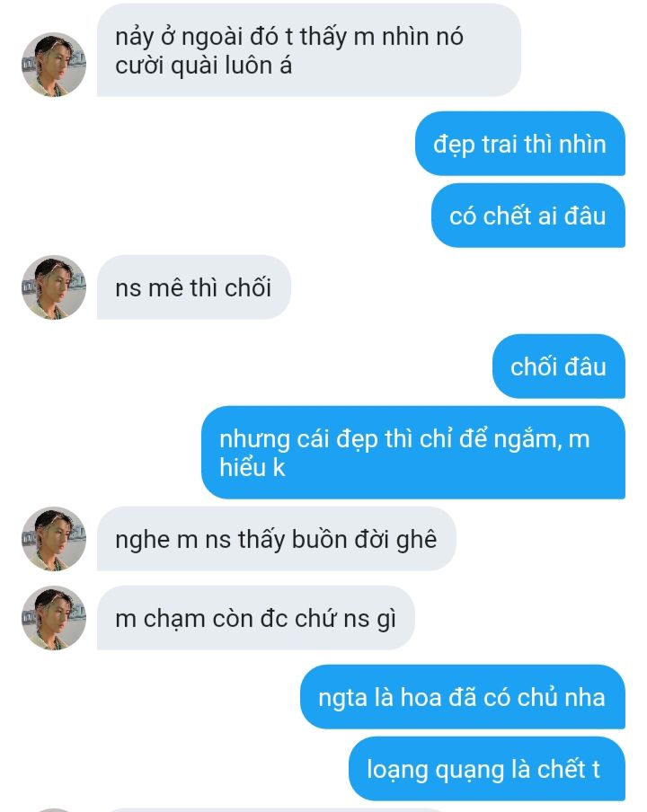The width and height of the screenshot is (647, 812).
Task: Select the 'chối đâu' sent message
Action: tap(559, 366)
